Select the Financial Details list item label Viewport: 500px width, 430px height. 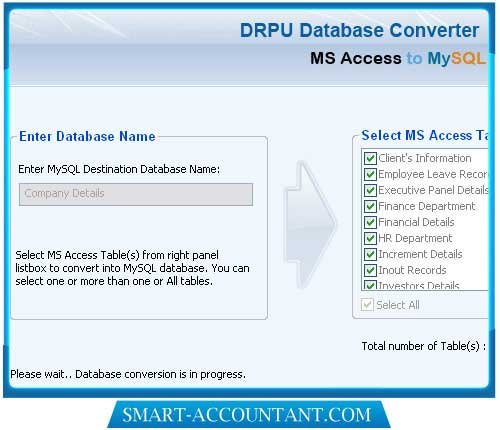[x=416, y=222]
